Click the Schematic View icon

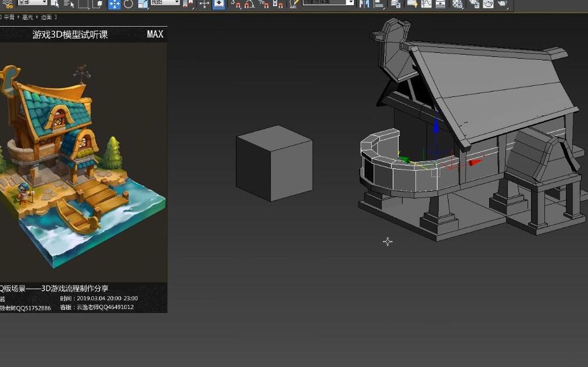tap(440, 5)
